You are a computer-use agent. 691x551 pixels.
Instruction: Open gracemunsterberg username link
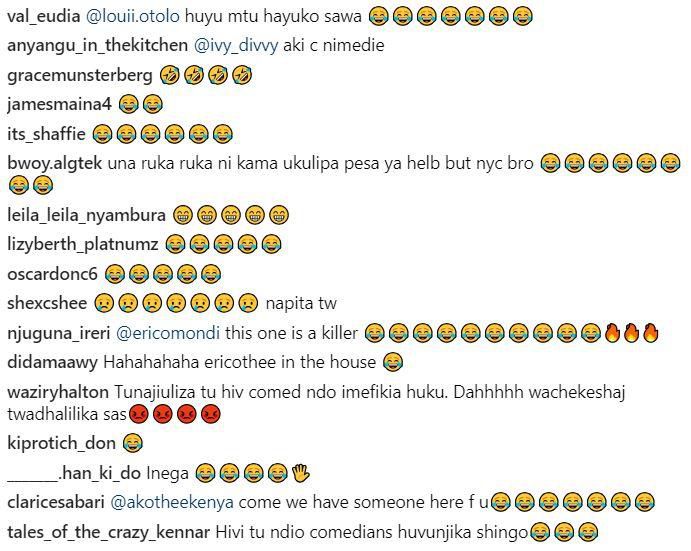coord(80,75)
